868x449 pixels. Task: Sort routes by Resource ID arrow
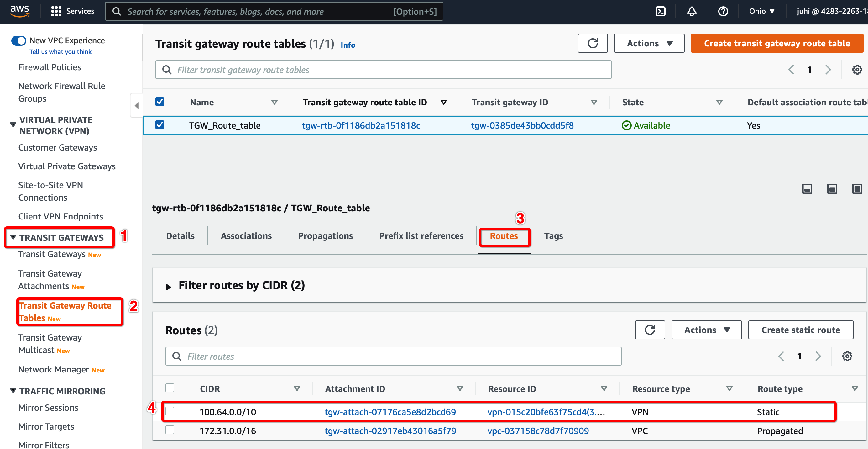click(604, 389)
